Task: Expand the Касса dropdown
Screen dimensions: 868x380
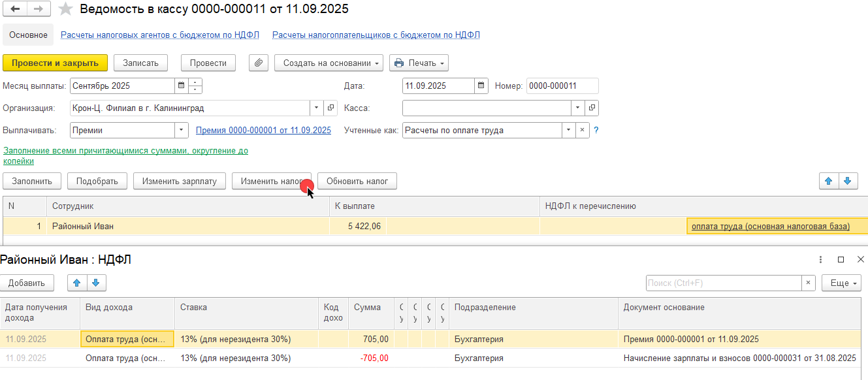Action: (578, 108)
